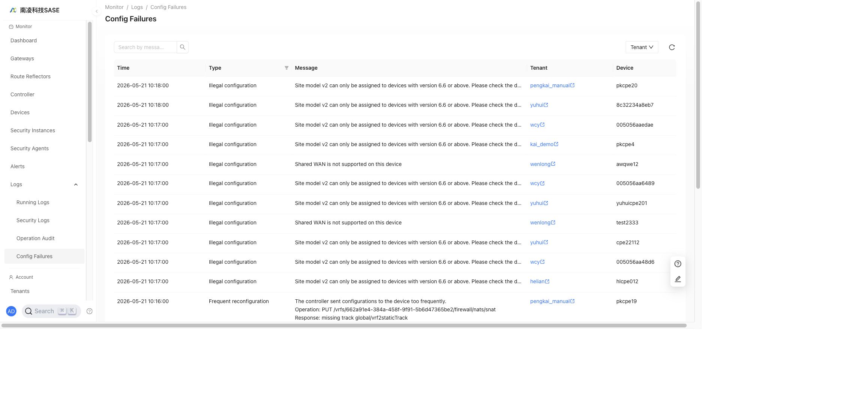This screenshot has height=402, width=868.
Task: Open Tenants under Account
Action: click(20, 291)
